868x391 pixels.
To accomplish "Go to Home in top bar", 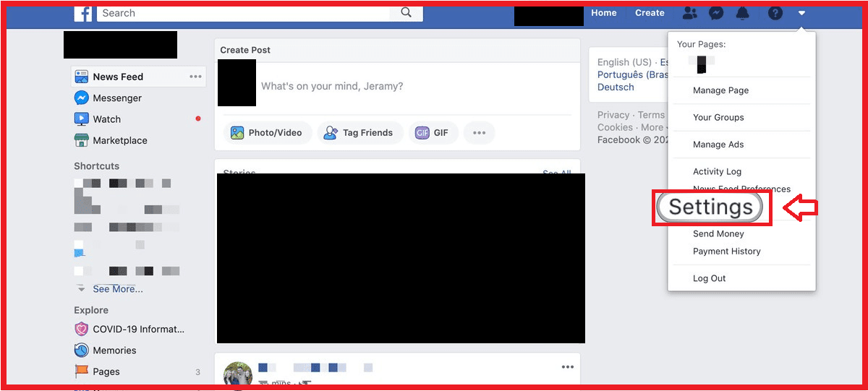I will (604, 13).
